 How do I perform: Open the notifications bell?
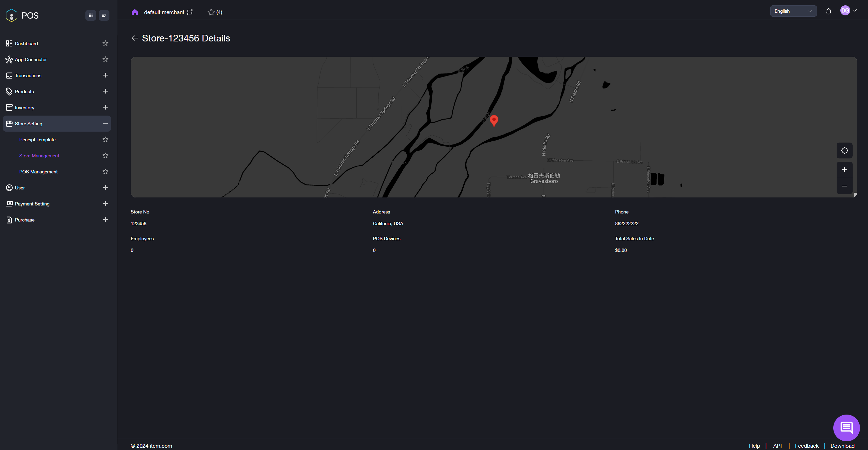click(x=829, y=11)
